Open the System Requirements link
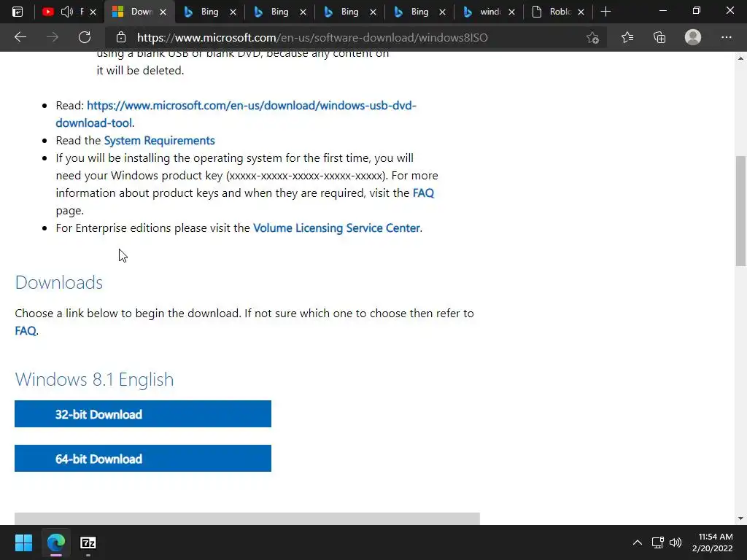This screenshot has height=560, width=747. [x=159, y=141]
